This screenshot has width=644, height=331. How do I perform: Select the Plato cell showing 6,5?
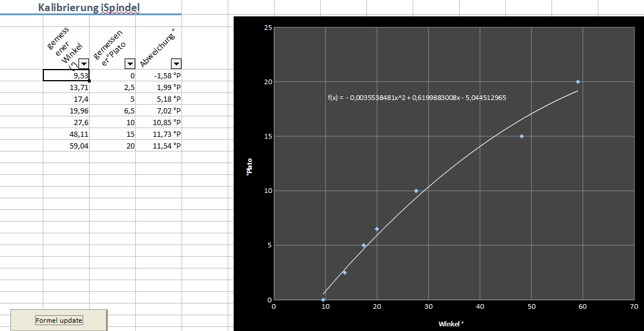112,111
